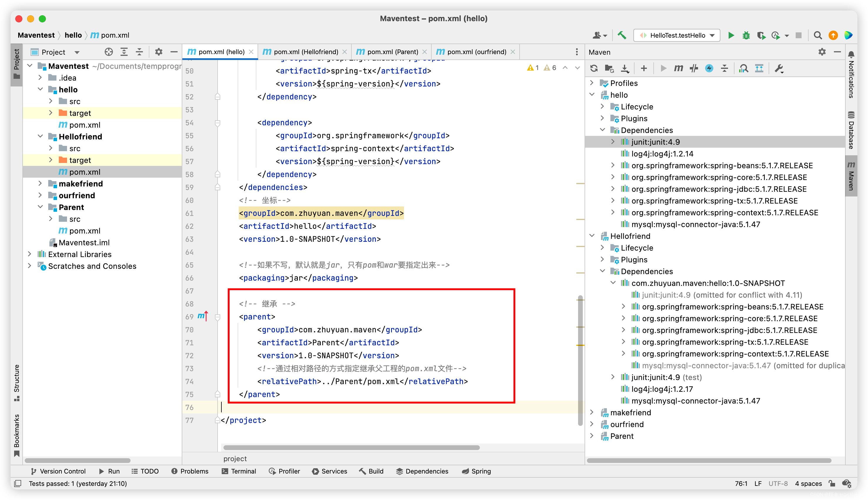Viewport: 868px width, 500px height.
Task: Open Version Control tool window
Action: [x=58, y=471]
